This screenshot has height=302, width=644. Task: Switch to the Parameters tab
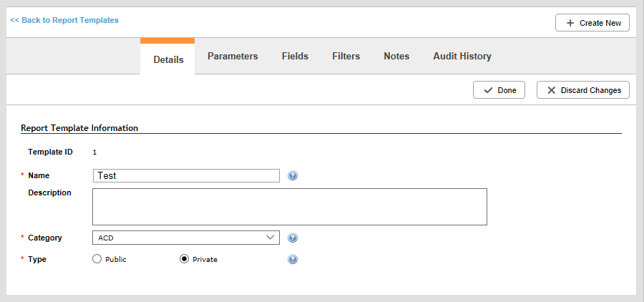233,57
